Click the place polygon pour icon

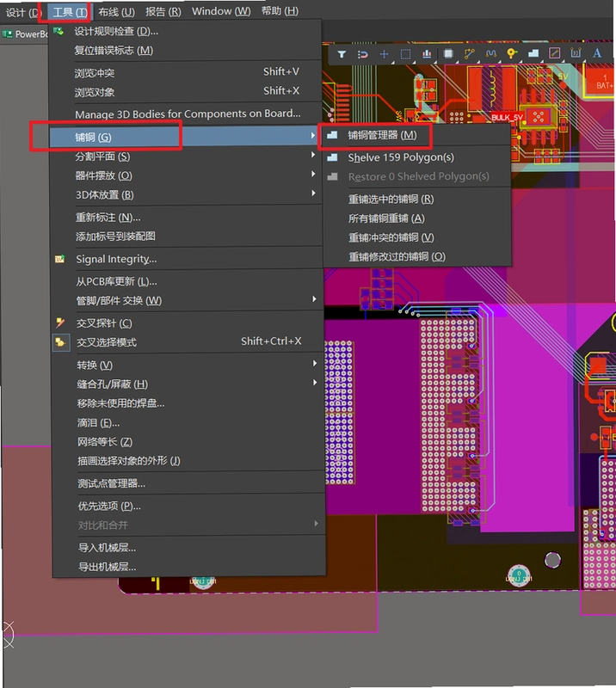click(x=533, y=53)
